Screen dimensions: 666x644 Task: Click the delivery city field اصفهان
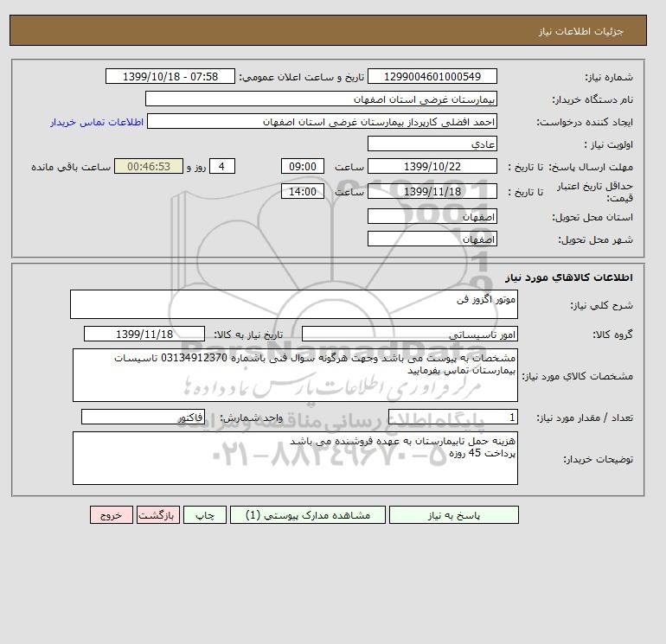tap(432, 239)
